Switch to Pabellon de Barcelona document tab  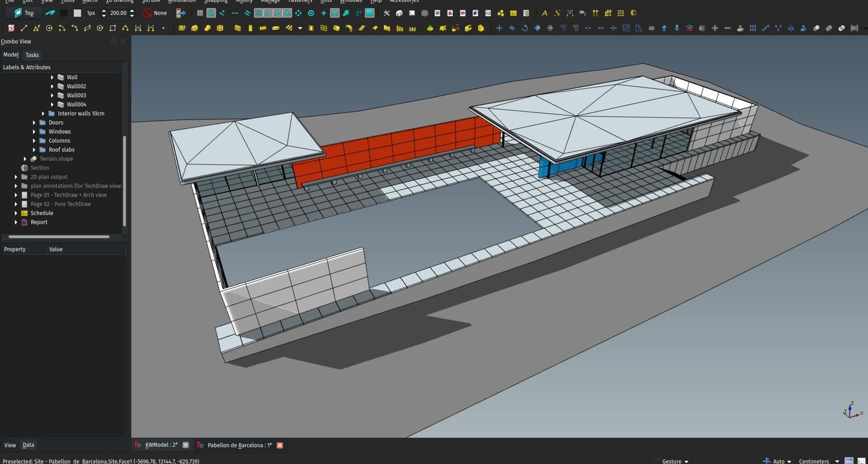point(240,445)
